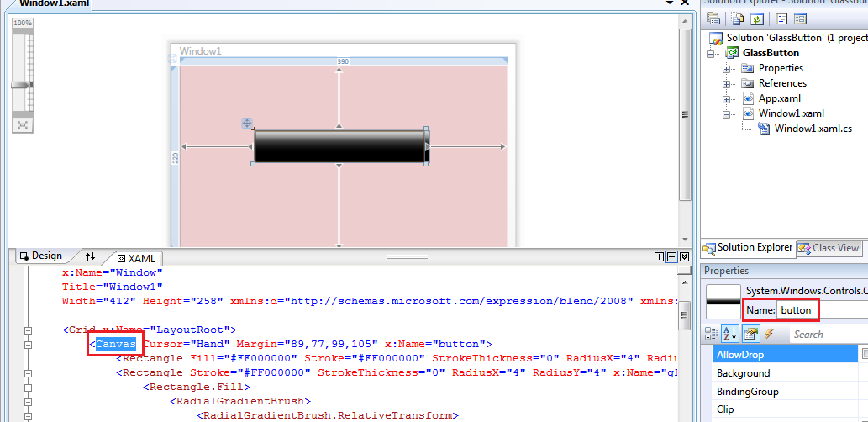Click the fit-to-view icon below zoom slider
The image size is (868, 422).
pos(23,124)
